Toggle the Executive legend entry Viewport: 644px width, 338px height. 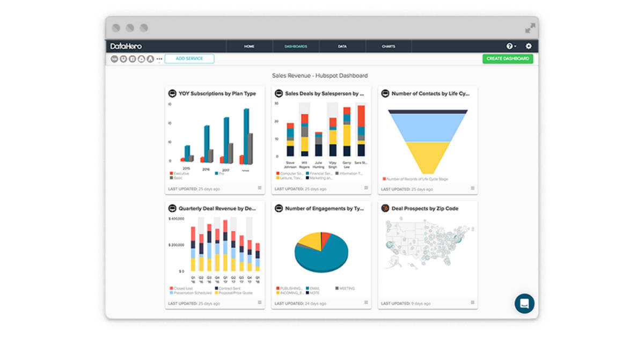pyautogui.click(x=178, y=173)
